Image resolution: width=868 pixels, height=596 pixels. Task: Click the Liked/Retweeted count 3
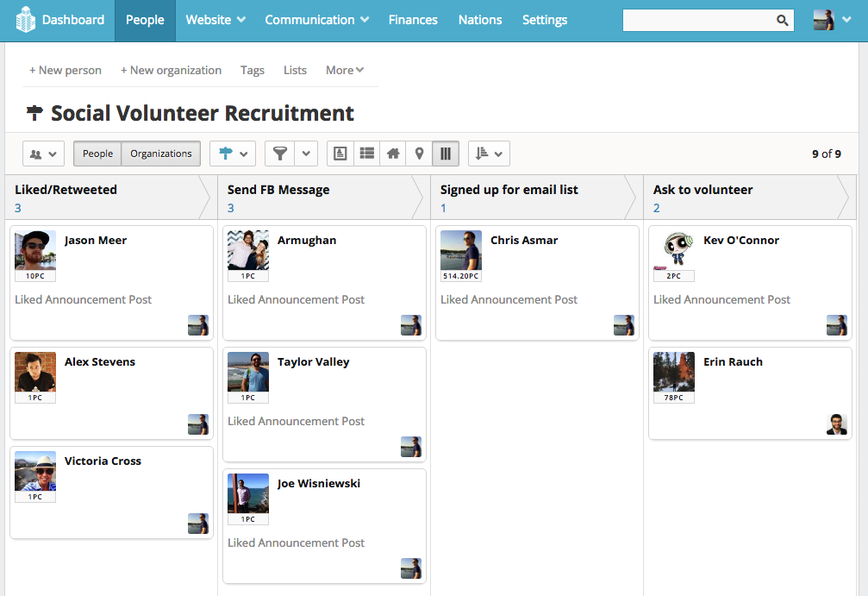pyautogui.click(x=18, y=208)
